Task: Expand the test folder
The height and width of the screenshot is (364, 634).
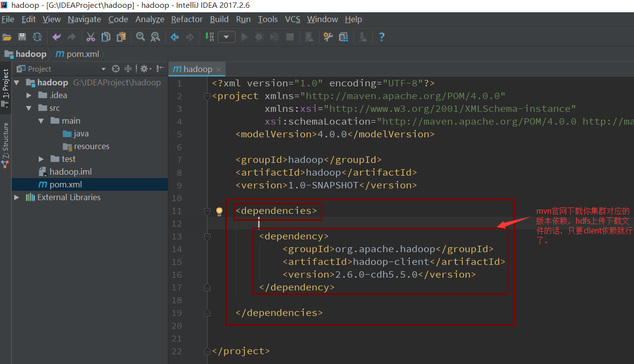Action: (x=41, y=159)
